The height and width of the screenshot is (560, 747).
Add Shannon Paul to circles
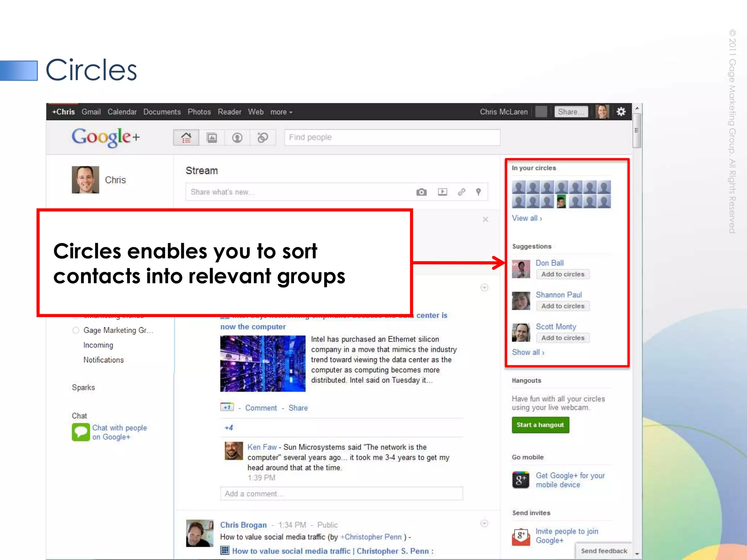(563, 306)
